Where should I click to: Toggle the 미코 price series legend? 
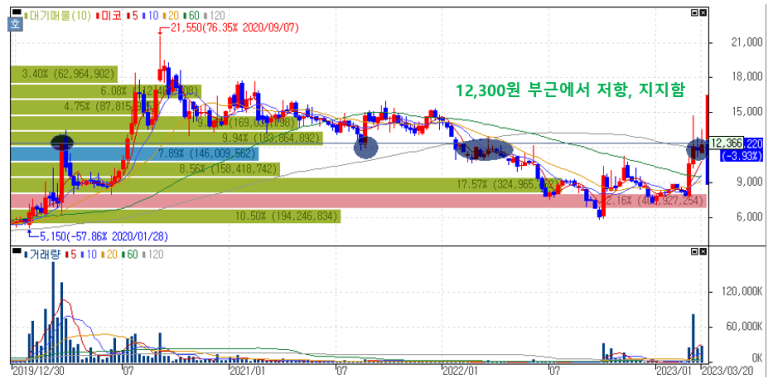[108, 15]
